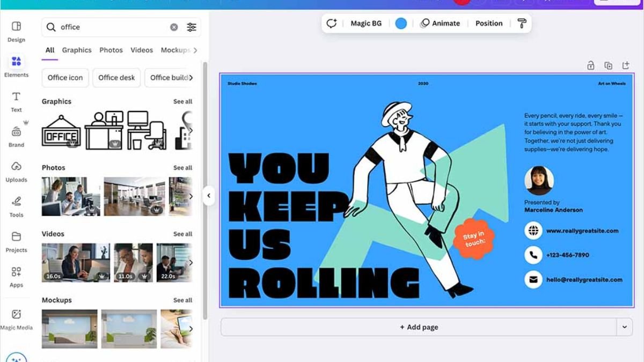
Task: Lock the page with the lock icon
Action: coord(590,65)
